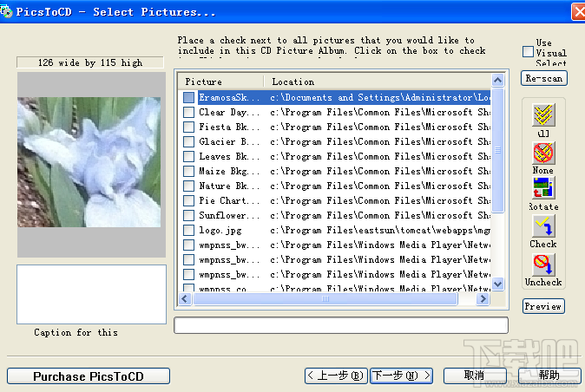This screenshot has height=392, width=585.
Task: Open help with the 帮助 button
Action: (x=549, y=376)
